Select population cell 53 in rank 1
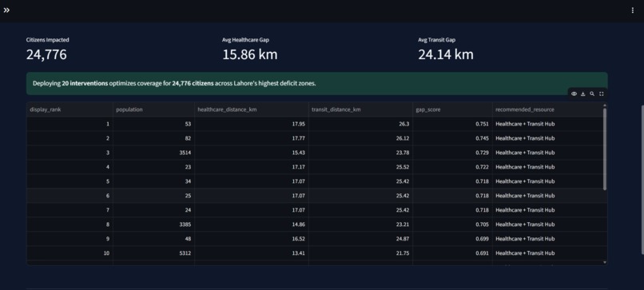The image size is (644, 290). click(x=153, y=124)
